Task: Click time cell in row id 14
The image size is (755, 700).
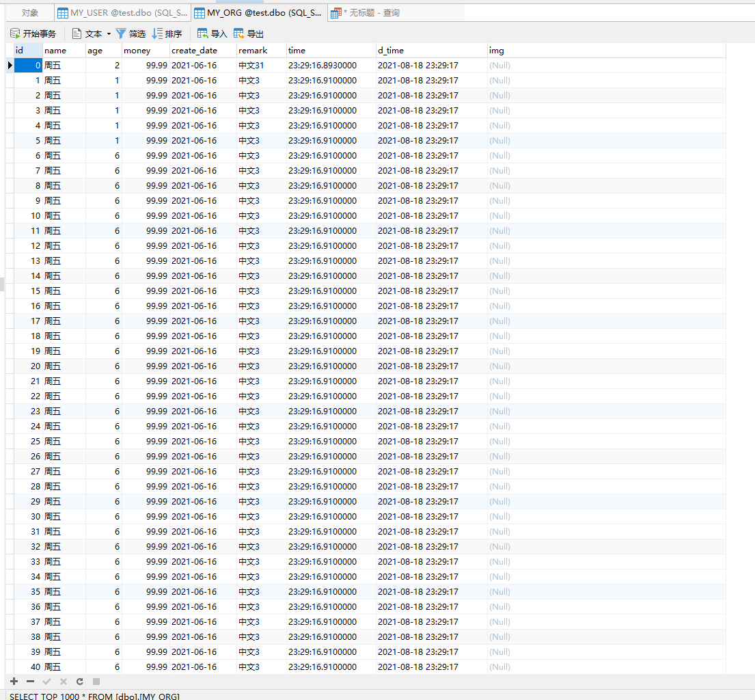Action: coord(331,276)
